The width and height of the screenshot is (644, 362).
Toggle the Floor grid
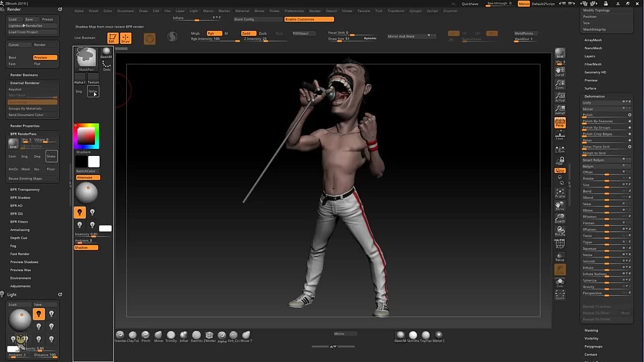[560, 136]
